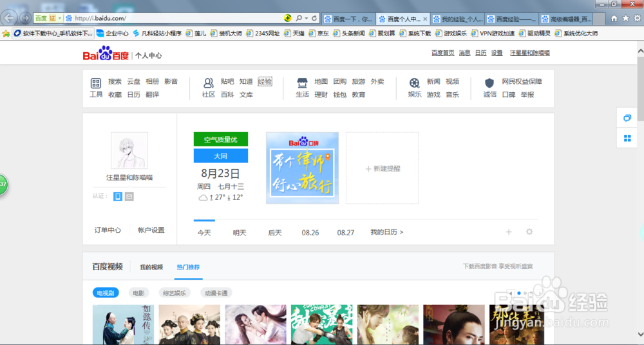
Task: Open the 设置 link in header
Action: (x=497, y=53)
